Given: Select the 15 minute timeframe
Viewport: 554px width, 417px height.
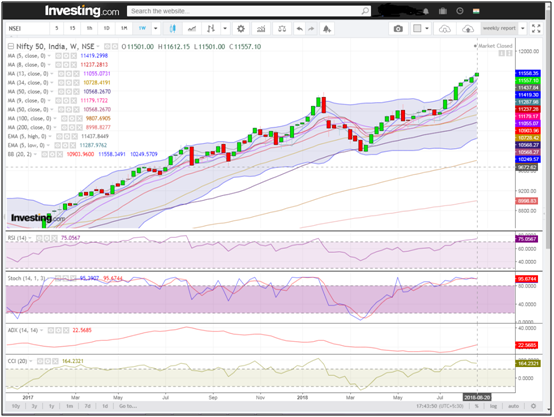Looking at the screenshot, I should click(72, 28).
